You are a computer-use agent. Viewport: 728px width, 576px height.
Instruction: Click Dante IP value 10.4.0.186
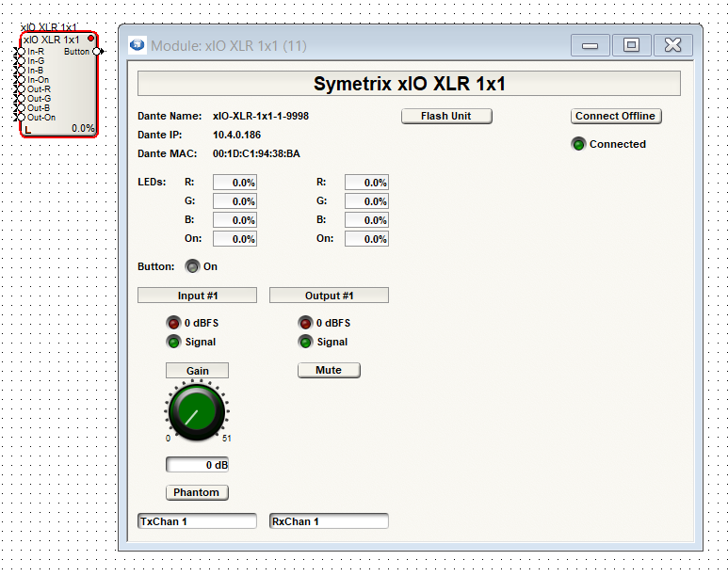point(236,136)
